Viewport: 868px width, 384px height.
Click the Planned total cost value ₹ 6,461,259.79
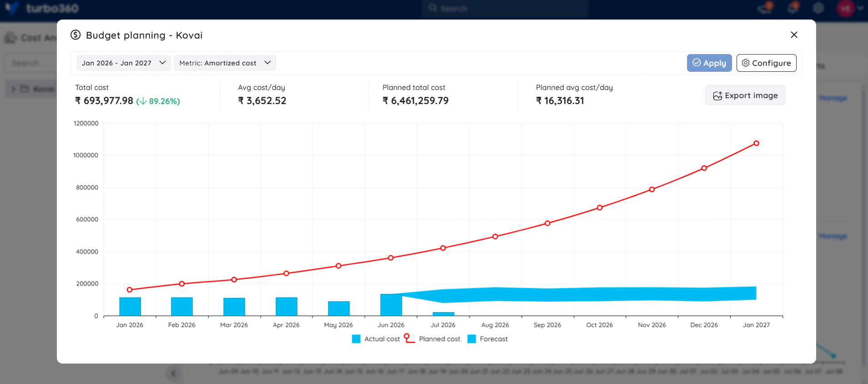pyautogui.click(x=416, y=101)
